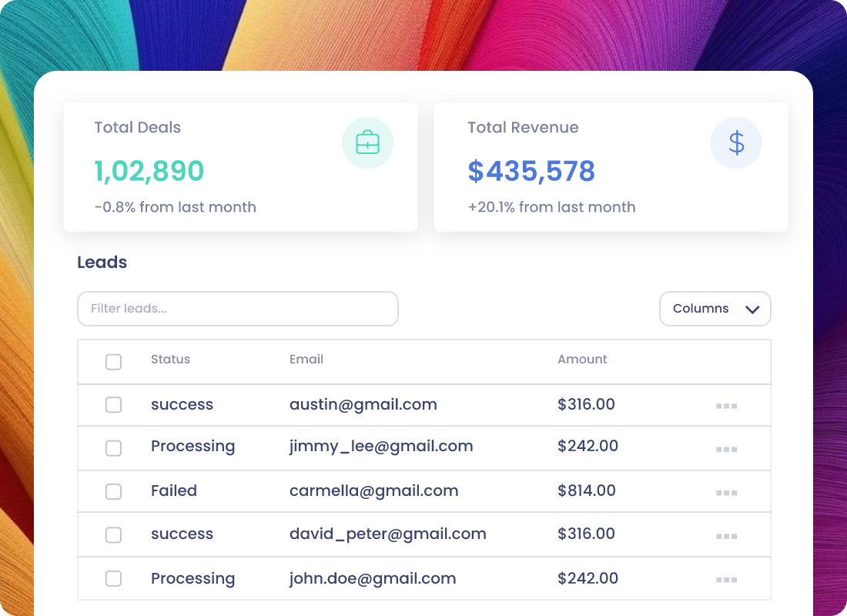Sort by the Status column header
This screenshot has width=847, height=616.
click(170, 360)
